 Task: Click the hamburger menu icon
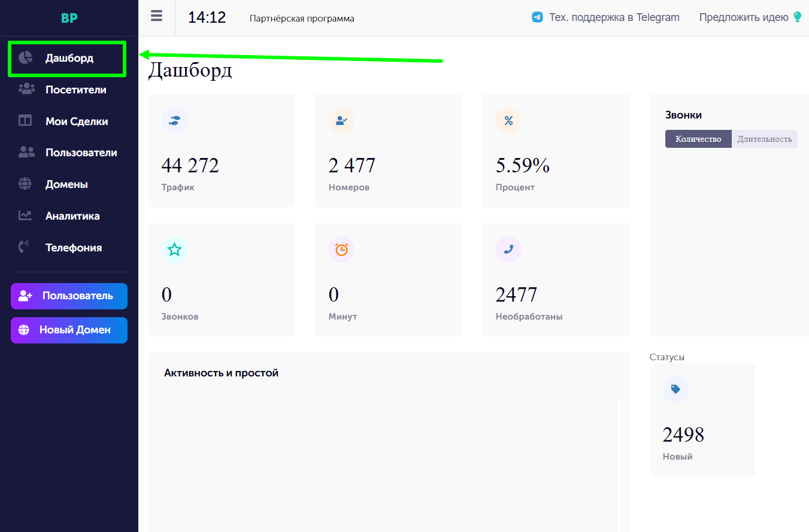click(156, 16)
